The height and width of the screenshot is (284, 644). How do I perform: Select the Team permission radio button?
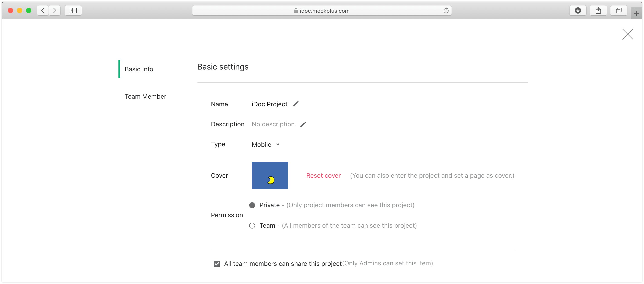pyautogui.click(x=252, y=226)
